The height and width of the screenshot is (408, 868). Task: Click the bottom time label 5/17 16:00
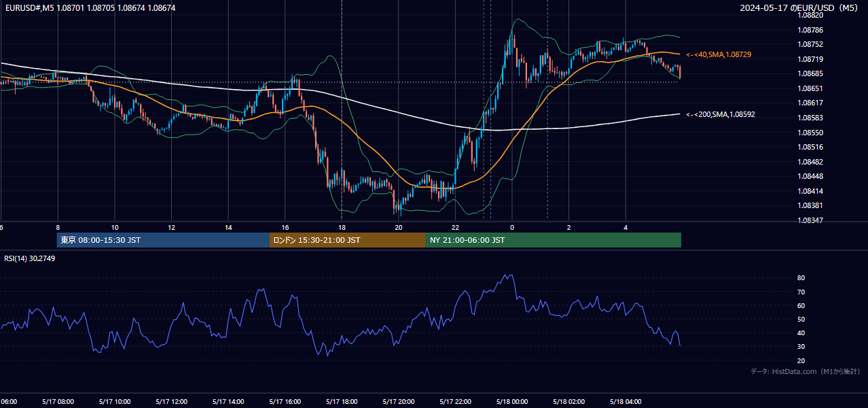coord(285,402)
